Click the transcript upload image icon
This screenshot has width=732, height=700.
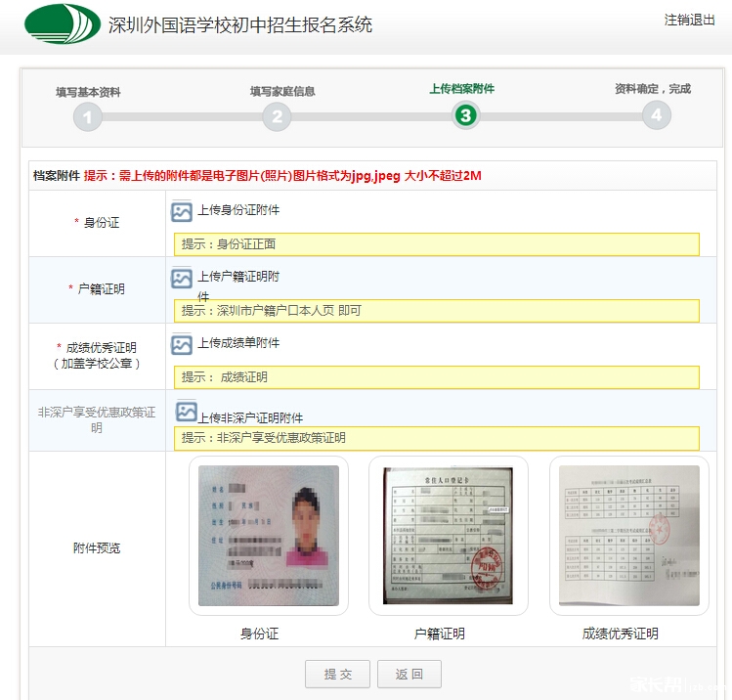(182, 344)
